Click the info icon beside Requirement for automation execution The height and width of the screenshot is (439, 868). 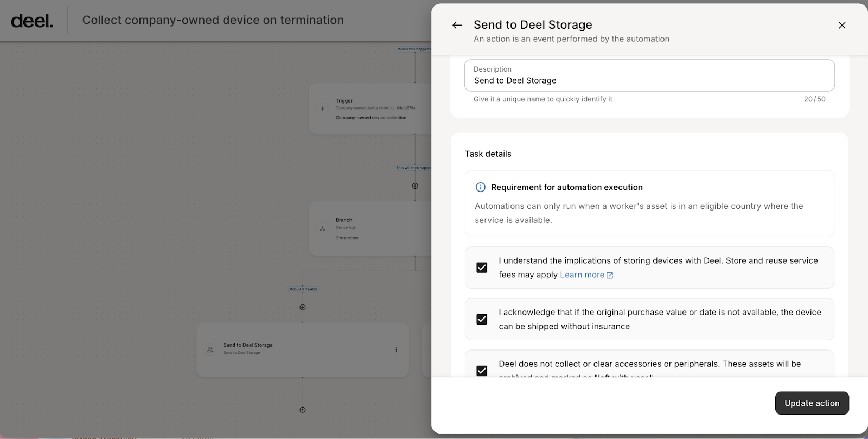pyautogui.click(x=481, y=187)
